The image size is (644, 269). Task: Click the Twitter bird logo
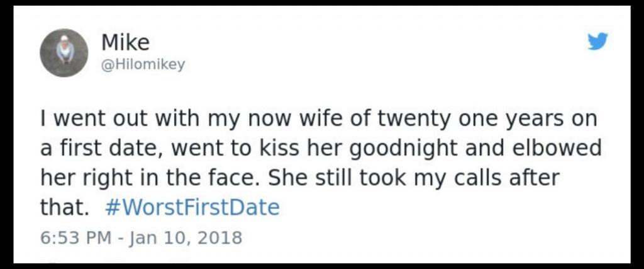click(598, 42)
